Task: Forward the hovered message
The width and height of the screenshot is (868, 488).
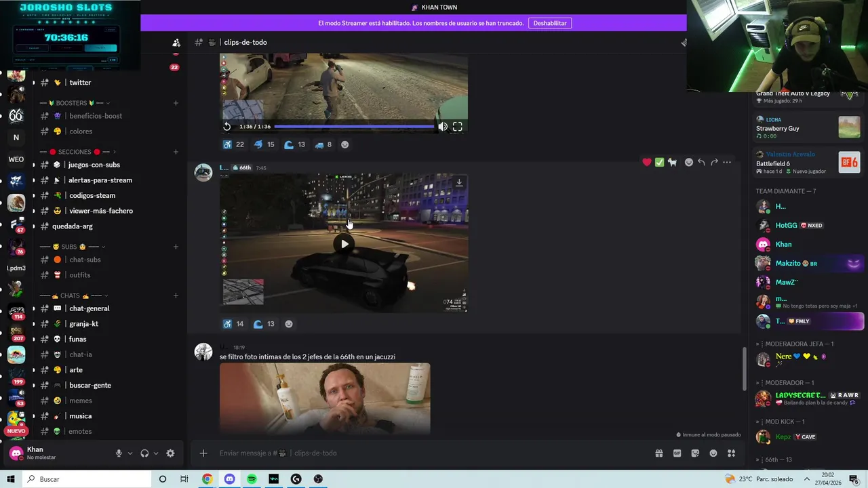Action: click(714, 162)
